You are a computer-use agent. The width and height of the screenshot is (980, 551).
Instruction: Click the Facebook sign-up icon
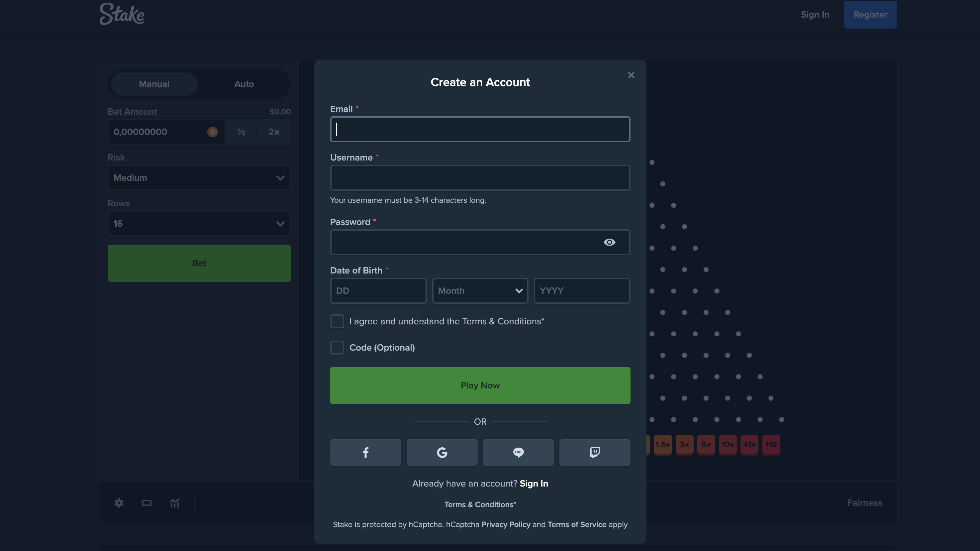click(365, 452)
